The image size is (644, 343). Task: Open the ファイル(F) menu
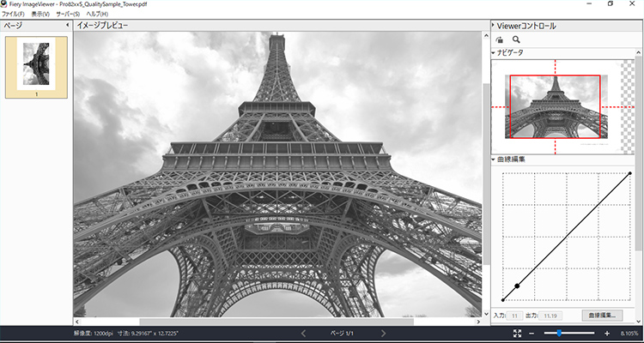(x=13, y=15)
